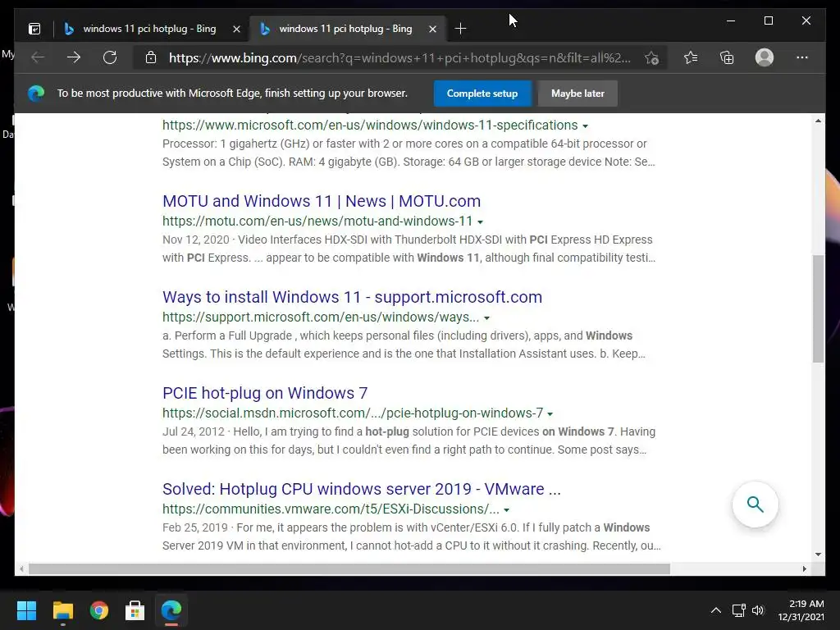
Task: Click the vertical scrollbar down arrow
Action: tap(818, 554)
